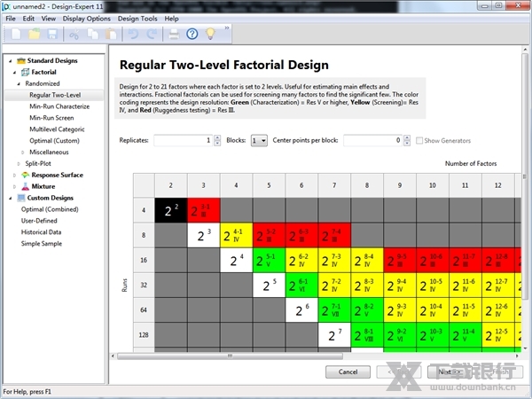Viewport: 532px width, 399px height.
Task: Click the horizontal scrollbar of design table
Action: (230, 356)
